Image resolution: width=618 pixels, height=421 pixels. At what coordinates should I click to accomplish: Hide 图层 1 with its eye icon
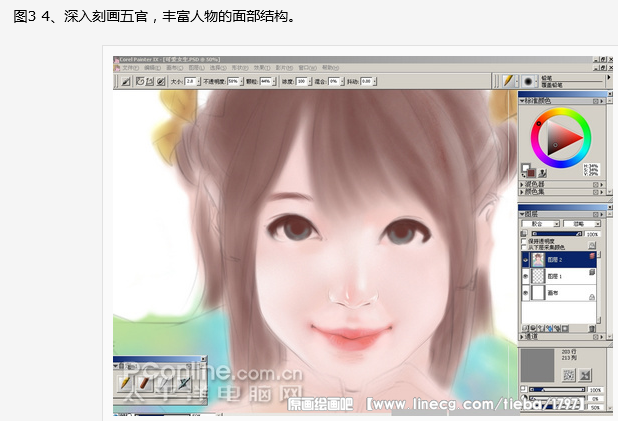click(525, 276)
